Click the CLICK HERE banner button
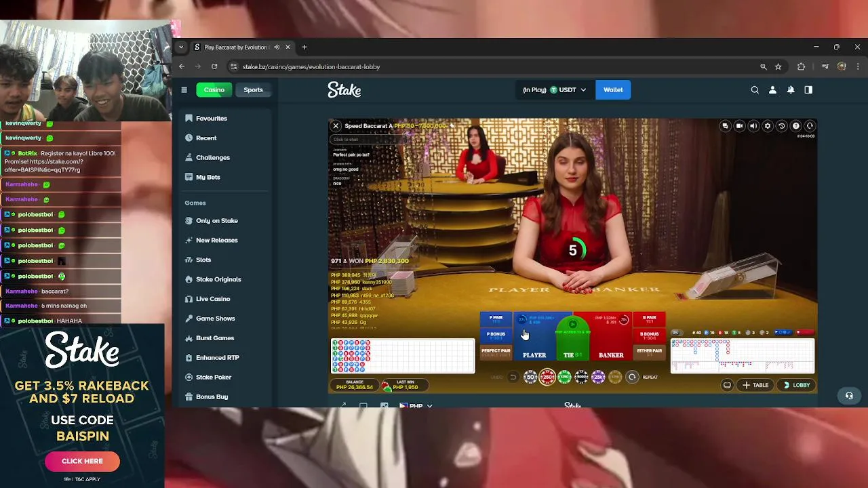The width and height of the screenshot is (868, 488). pyautogui.click(x=82, y=461)
